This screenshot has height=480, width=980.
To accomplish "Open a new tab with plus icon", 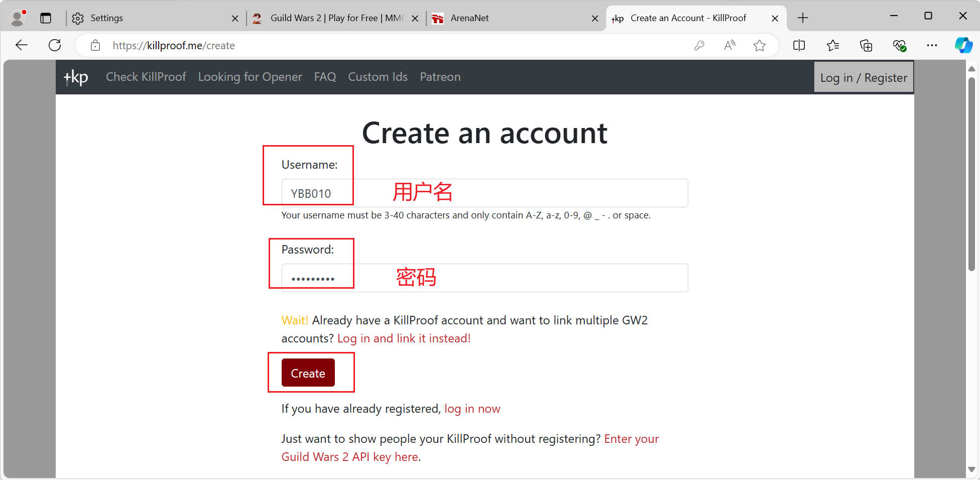I will pyautogui.click(x=803, y=18).
